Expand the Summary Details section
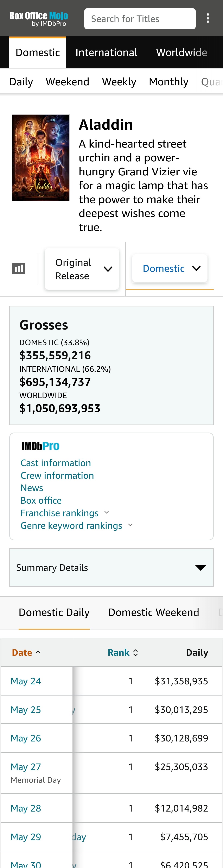Image resolution: width=223 pixels, height=868 pixels. tap(111, 567)
